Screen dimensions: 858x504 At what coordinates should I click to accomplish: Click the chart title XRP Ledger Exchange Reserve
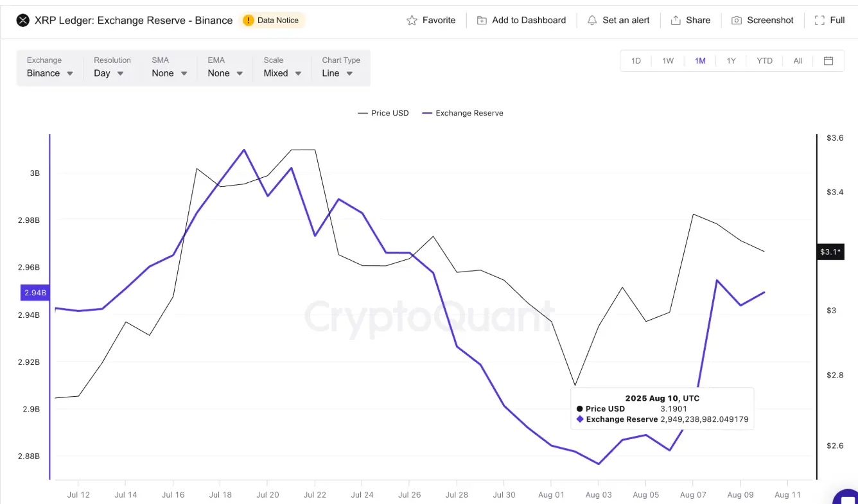coord(134,21)
